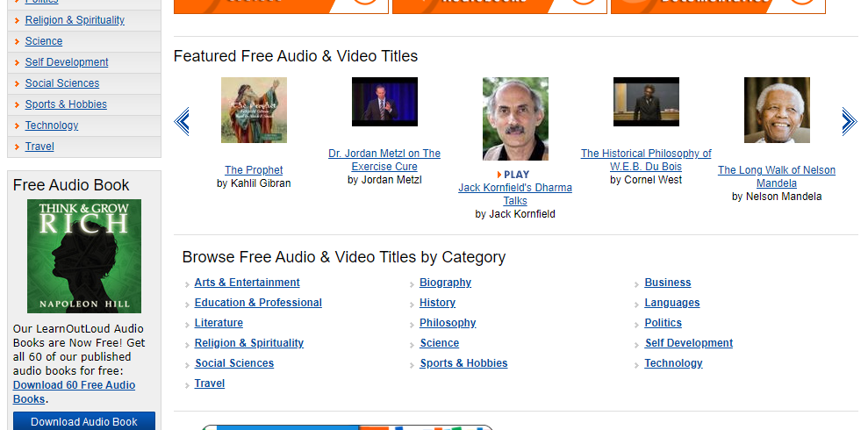
Task: Browse Languages category link
Action: 672,303
